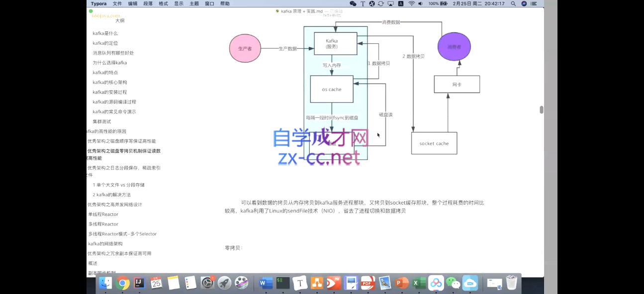Open outline item kafka的网络架构
The width and height of the screenshot is (644, 294).
click(105, 244)
